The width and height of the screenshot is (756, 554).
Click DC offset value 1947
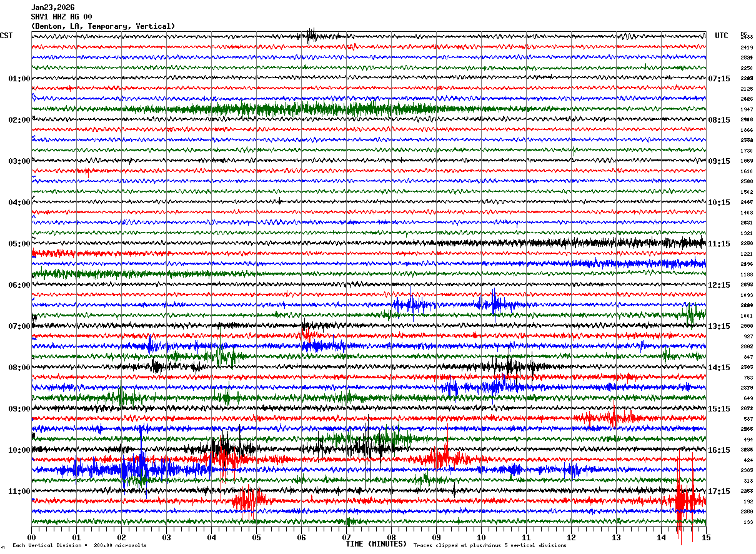tap(747, 110)
